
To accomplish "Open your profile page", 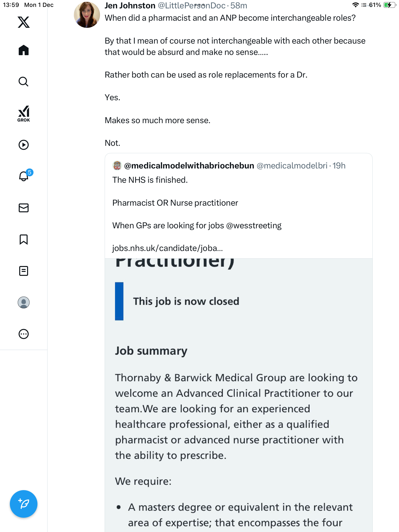I will point(24,302).
